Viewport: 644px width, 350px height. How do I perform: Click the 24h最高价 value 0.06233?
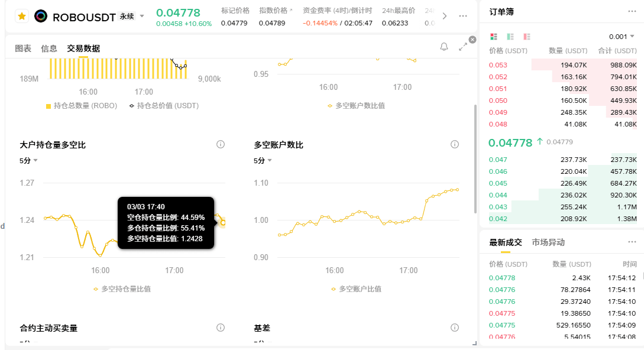395,23
